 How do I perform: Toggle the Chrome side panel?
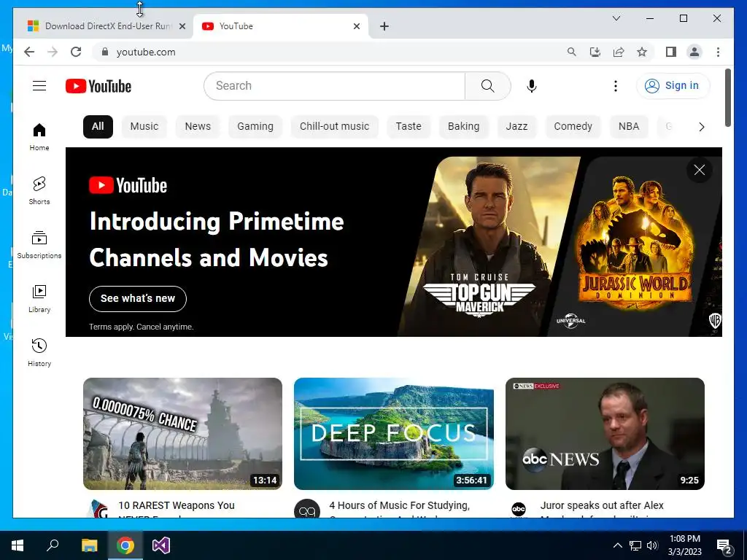(x=671, y=52)
